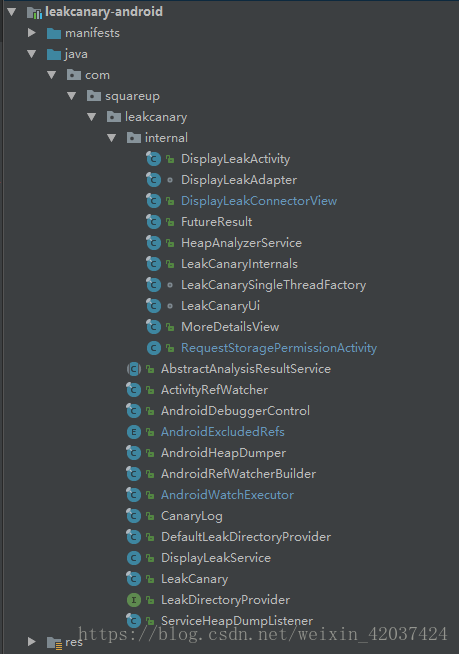Click the res folder icon
The image size is (459, 654).
click(54, 643)
